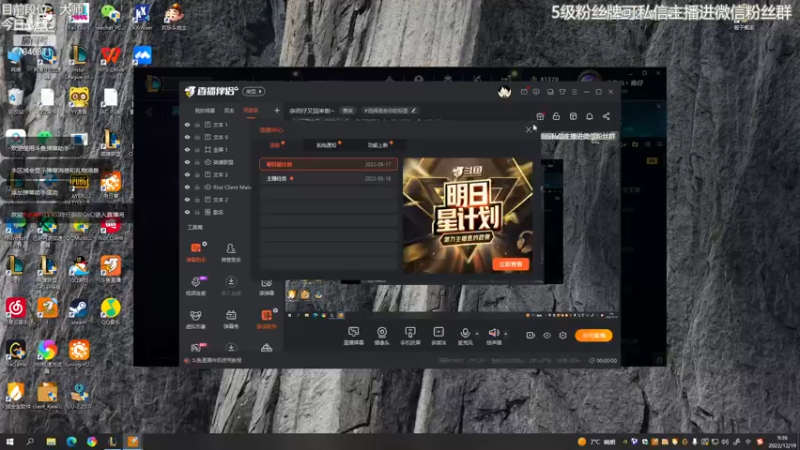Image resolution: width=800 pixels, height=450 pixels.
Task: Open the 房管助手 tool in toolbox
Action: tap(231, 252)
